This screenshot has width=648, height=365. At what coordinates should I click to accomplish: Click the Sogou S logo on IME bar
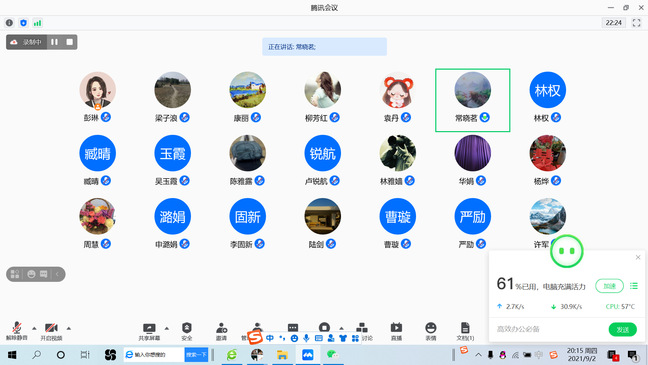(x=255, y=337)
